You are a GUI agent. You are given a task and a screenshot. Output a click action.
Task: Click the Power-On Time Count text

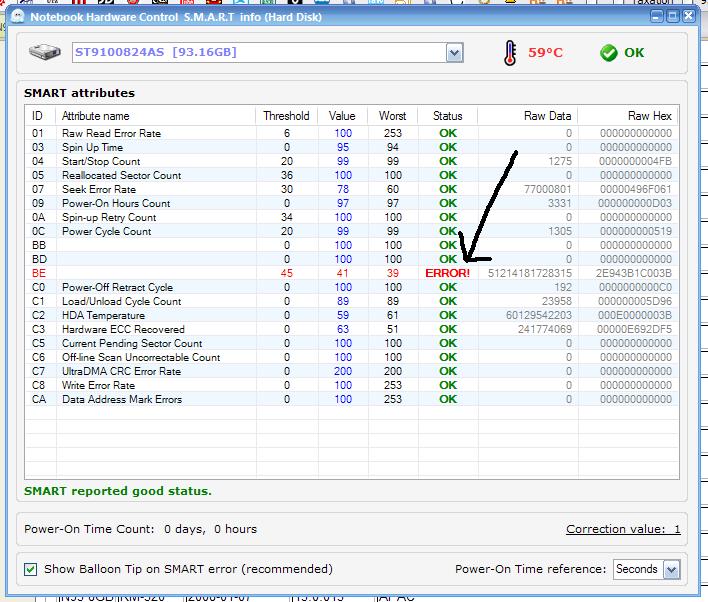140,529
